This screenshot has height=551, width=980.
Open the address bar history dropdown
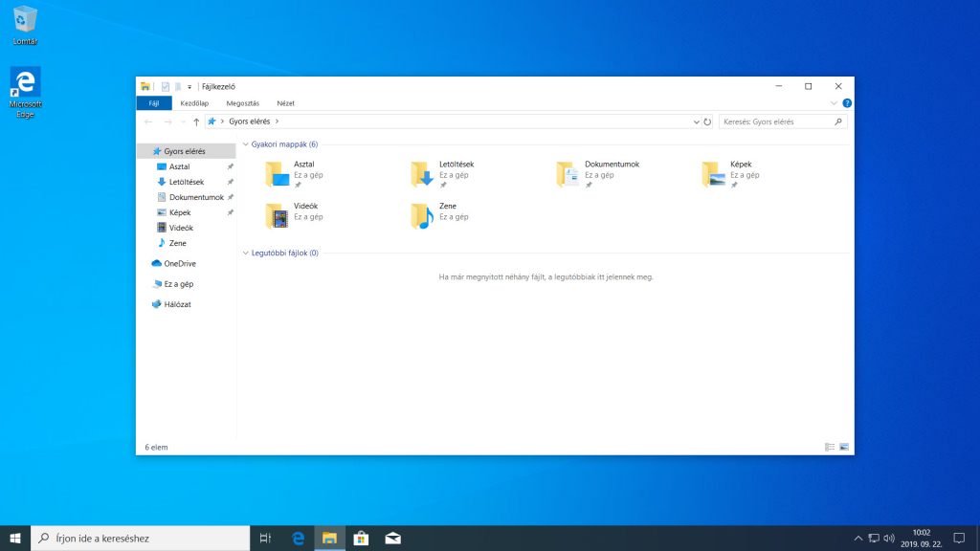(x=697, y=121)
